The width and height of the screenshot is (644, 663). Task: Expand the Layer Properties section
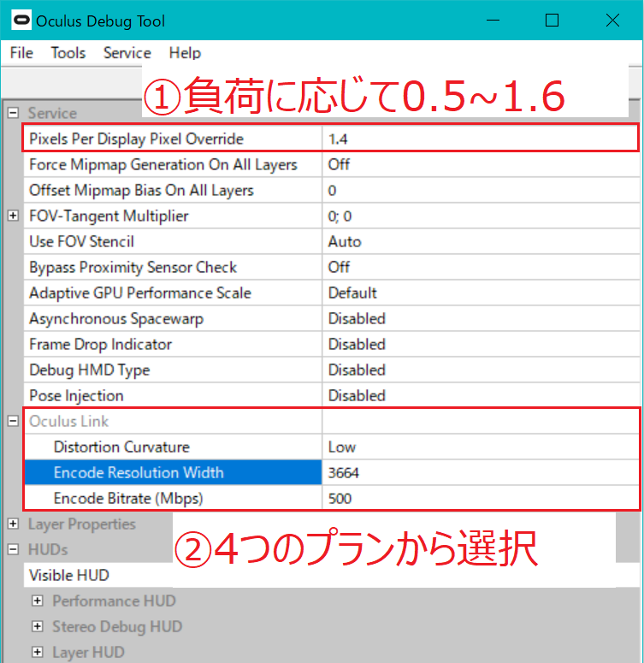(13, 524)
